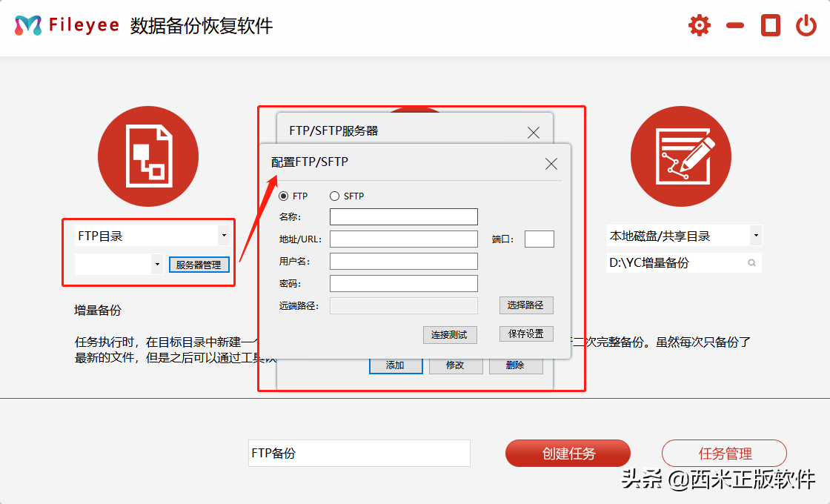Click the magnifier icon in D:\YC增量备份 field
Viewport: 830px width, 504px height.
[751, 262]
